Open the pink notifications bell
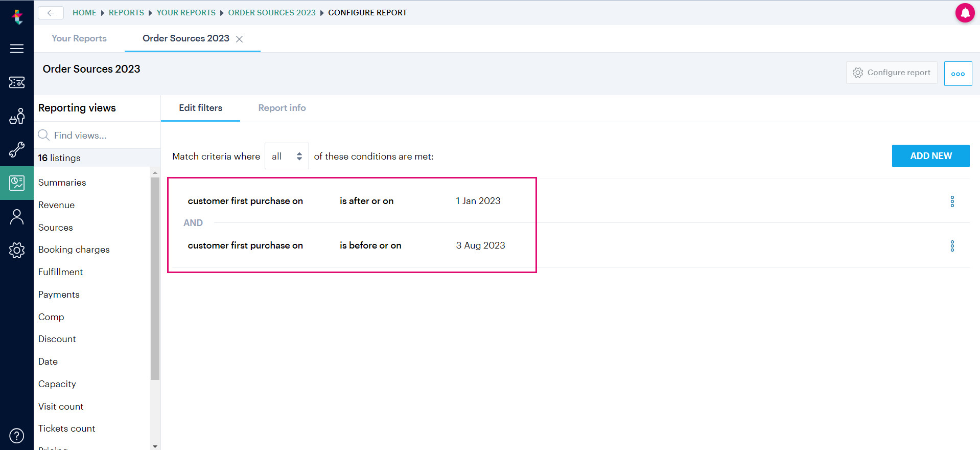This screenshot has width=980, height=450. [965, 13]
